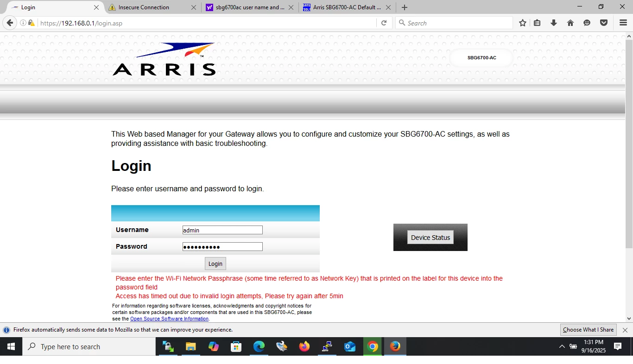This screenshot has height=364, width=633.
Task: Open the Open Source Software Information link
Action: pyautogui.click(x=169, y=319)
